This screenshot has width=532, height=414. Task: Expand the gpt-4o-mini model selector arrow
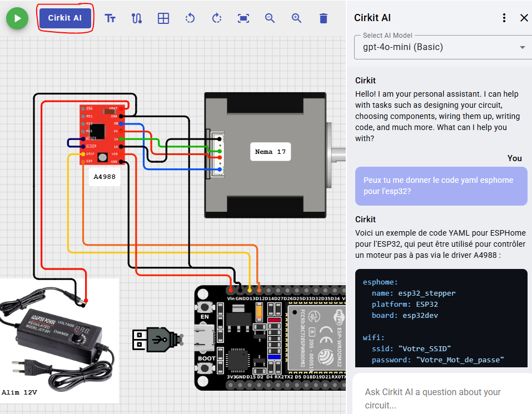pos(523,47)
